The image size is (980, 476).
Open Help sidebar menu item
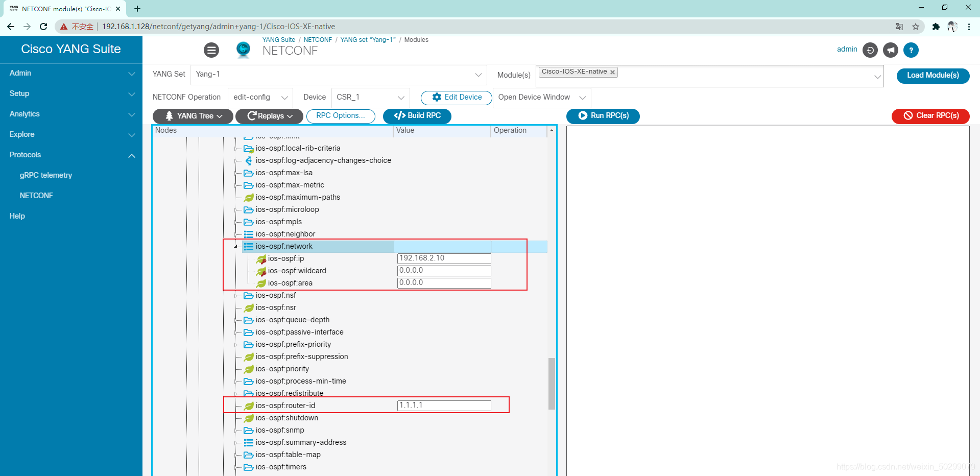click(17, 216)
